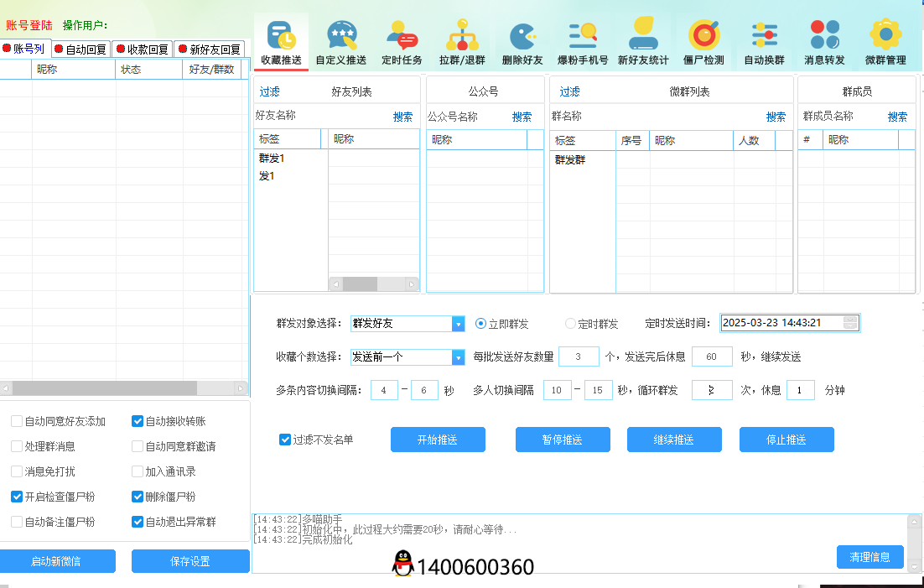The image size is (924, 588).
Task: Click 每批发送好友数量 input field
Action: (x=579, y=356)
